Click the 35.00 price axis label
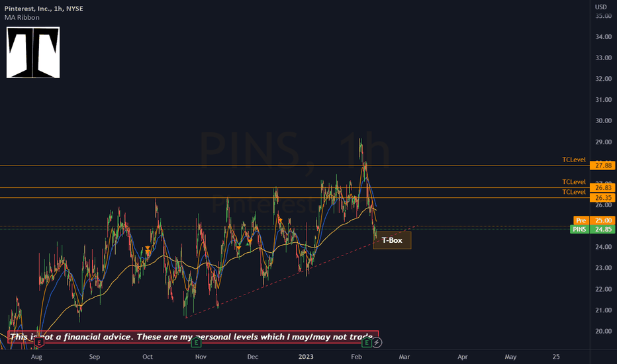 click(x=603, y=16)
